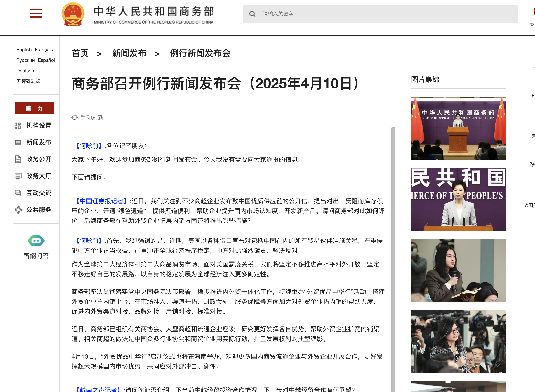The height and width of the screenshot is (392, 535).
Task: Click the 政务公开 document icon
Action: [x=18, y=160]
